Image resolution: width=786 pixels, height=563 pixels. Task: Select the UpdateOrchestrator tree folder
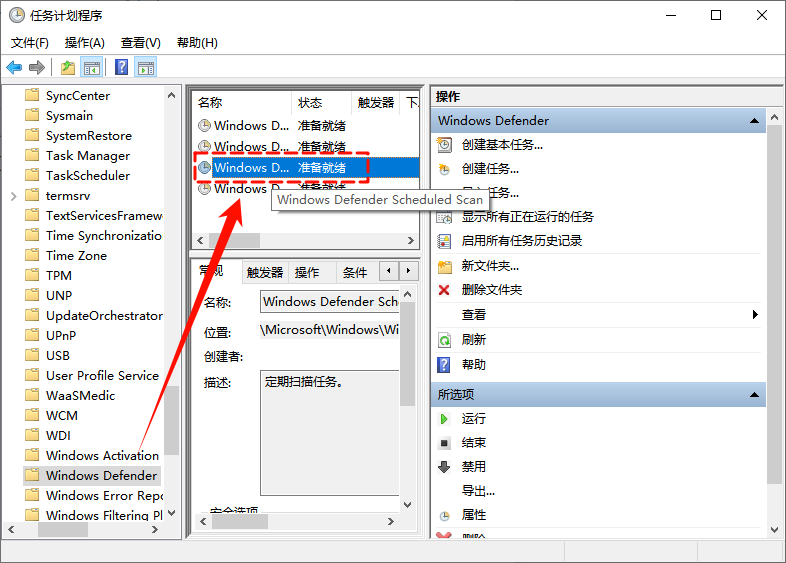(x=104, y=315)
